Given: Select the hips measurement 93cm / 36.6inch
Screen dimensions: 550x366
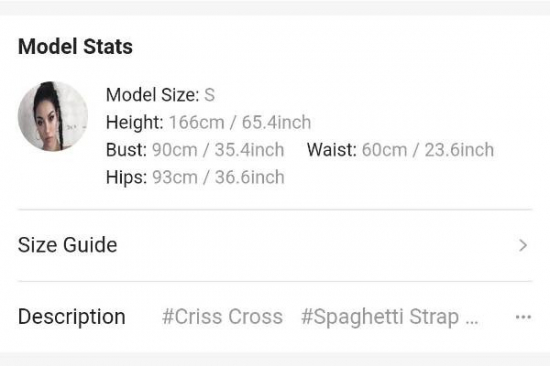Looking at the screenshot, I should pos(218,177).
